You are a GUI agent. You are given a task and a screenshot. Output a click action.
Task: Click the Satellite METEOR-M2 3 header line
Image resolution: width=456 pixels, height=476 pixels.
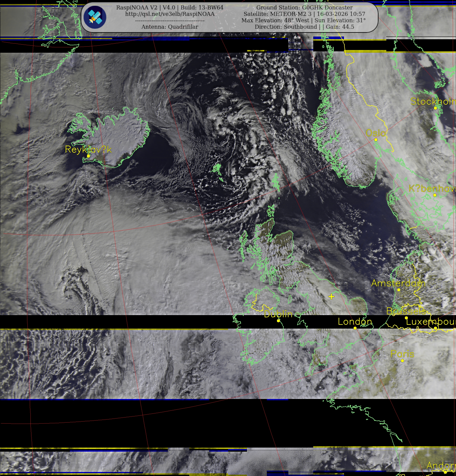click(304, 14)
